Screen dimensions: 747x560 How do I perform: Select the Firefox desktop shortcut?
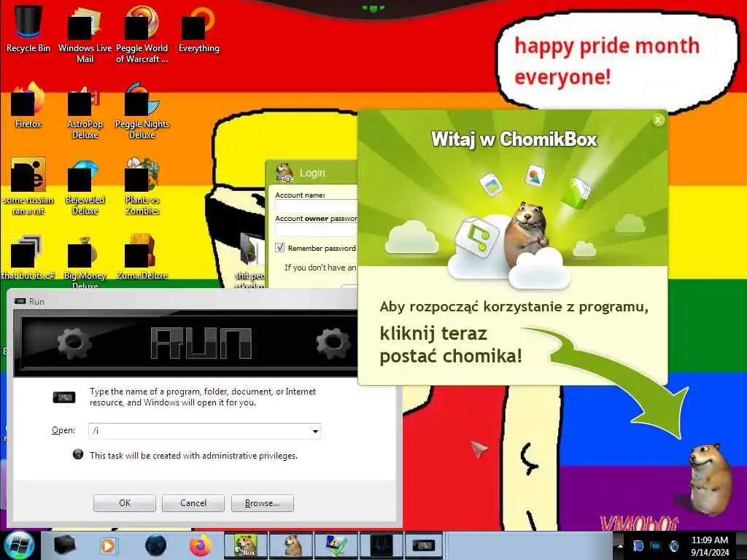(28, 105)
